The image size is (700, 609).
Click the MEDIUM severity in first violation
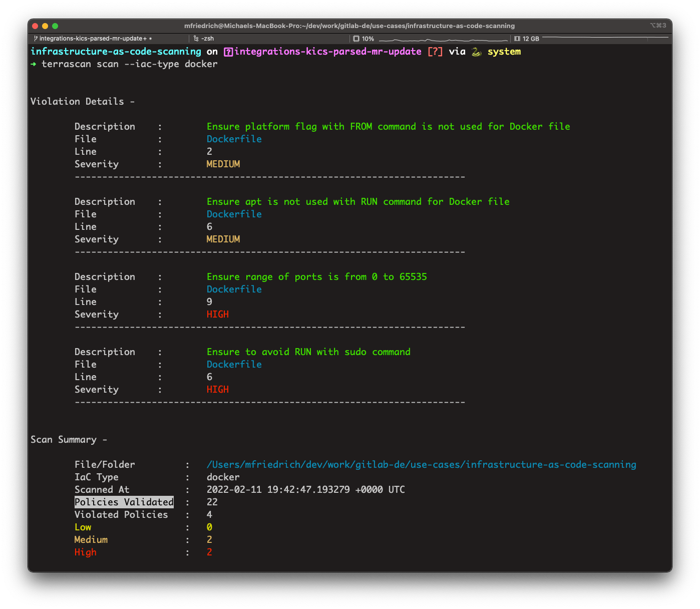pos(223,164)
